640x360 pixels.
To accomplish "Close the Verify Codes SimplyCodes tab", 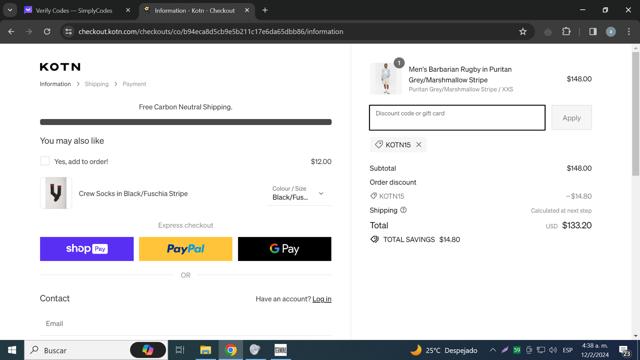I will [128, 10].
